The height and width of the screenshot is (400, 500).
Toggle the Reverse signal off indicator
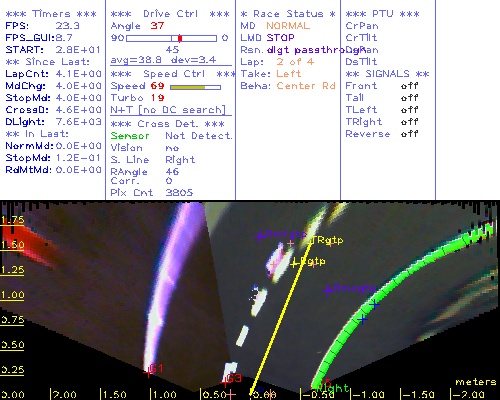tap(409, 134)
